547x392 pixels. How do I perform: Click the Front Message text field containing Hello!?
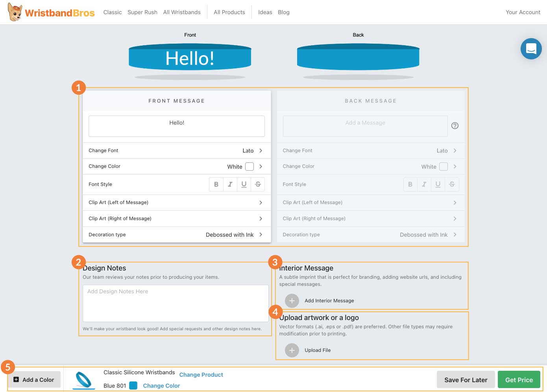click(x=177, y=126)
